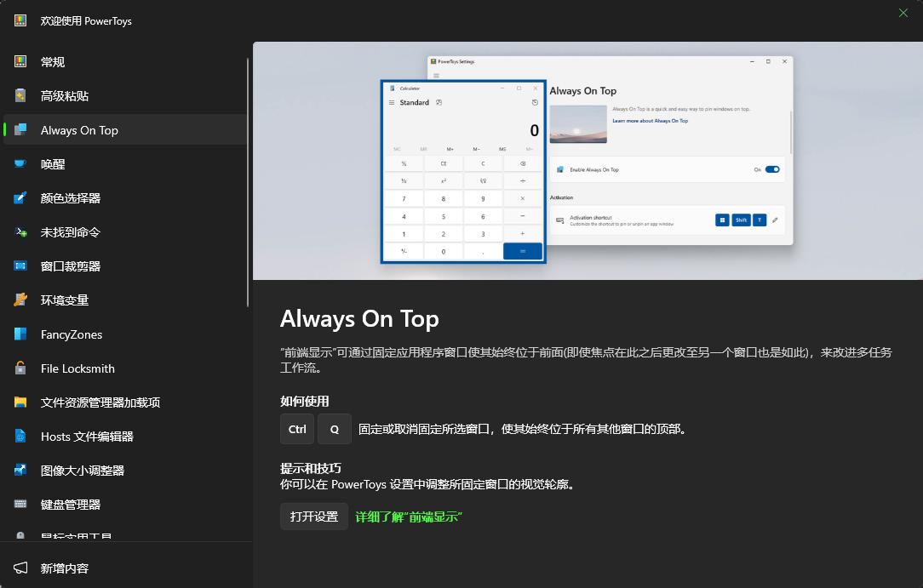Go to the 唤醒 page
The image size is (923, 588).
(125, 163)
